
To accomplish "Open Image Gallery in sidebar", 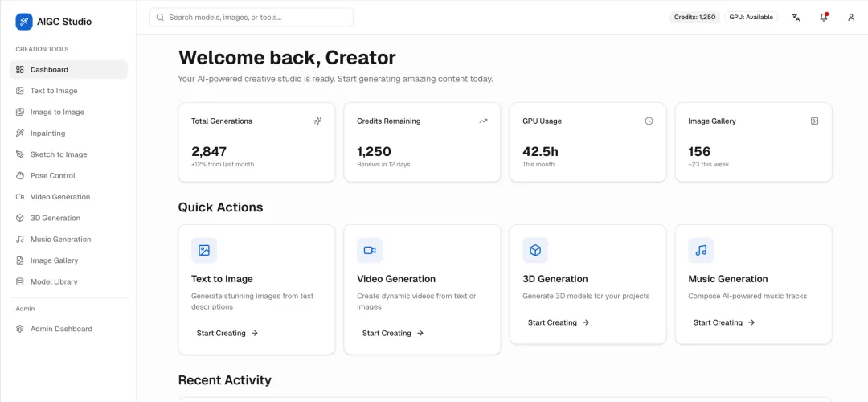I will (x=68, y=260).
